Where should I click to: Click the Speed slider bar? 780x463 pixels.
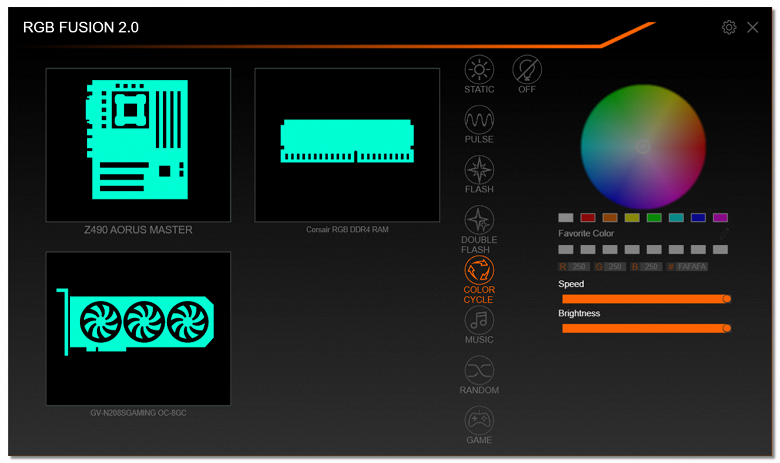point(646,299)
